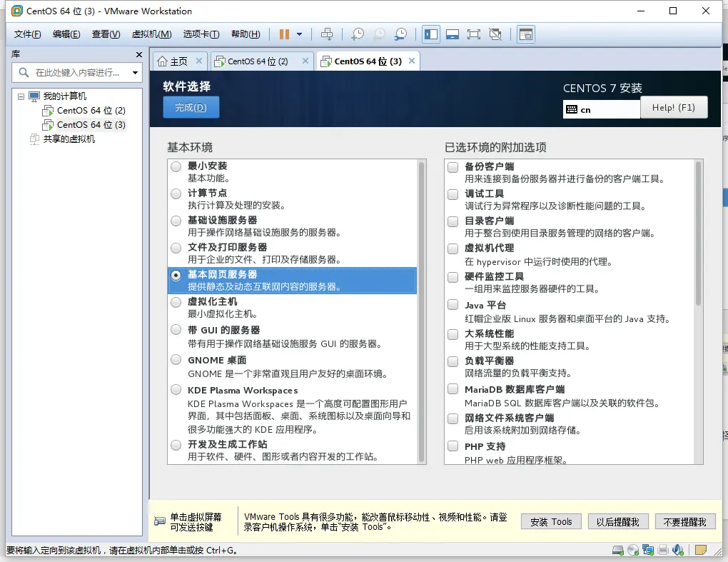
Task: Open the snapshot manager
Action: click(x=400, y=34)
